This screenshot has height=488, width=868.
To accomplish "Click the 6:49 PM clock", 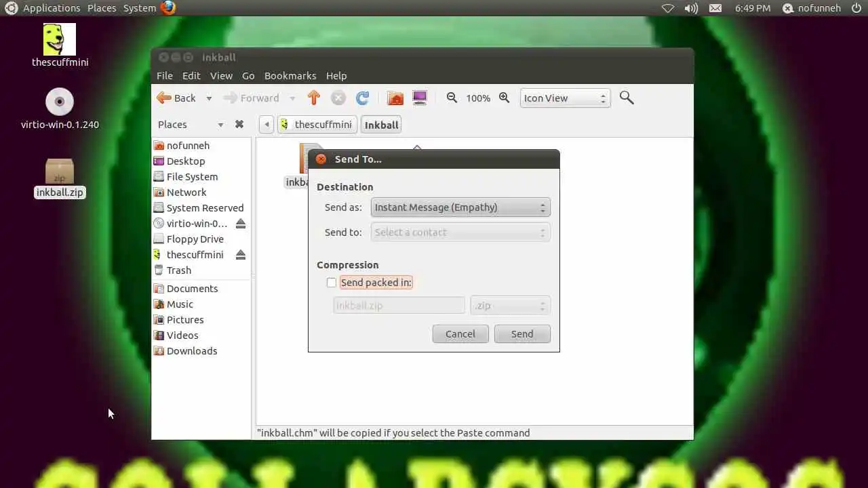I will 753,8.
